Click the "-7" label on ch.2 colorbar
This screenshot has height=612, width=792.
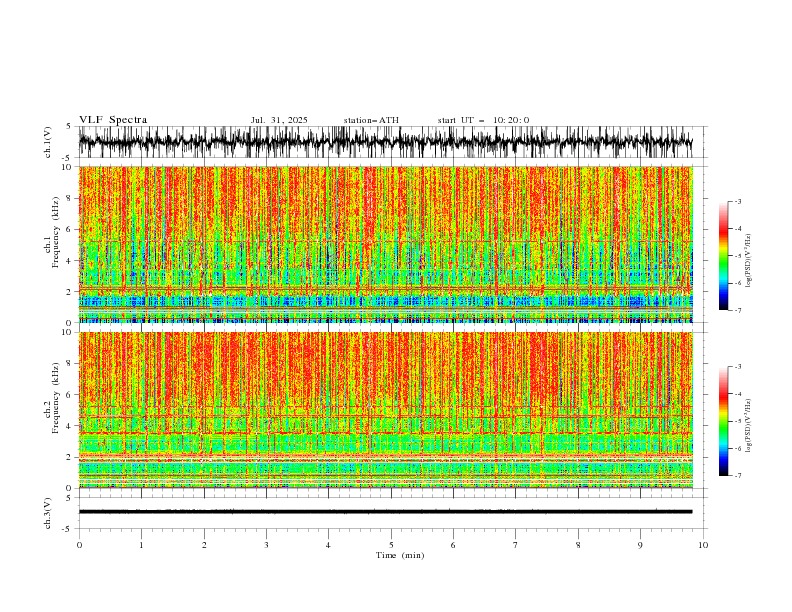tap(738, 476)
